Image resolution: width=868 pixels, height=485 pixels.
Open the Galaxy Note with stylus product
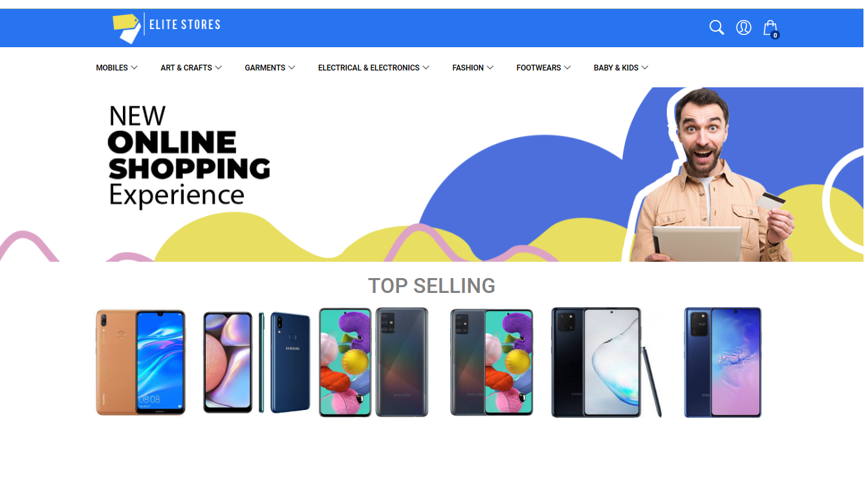[x=607, y=362]
